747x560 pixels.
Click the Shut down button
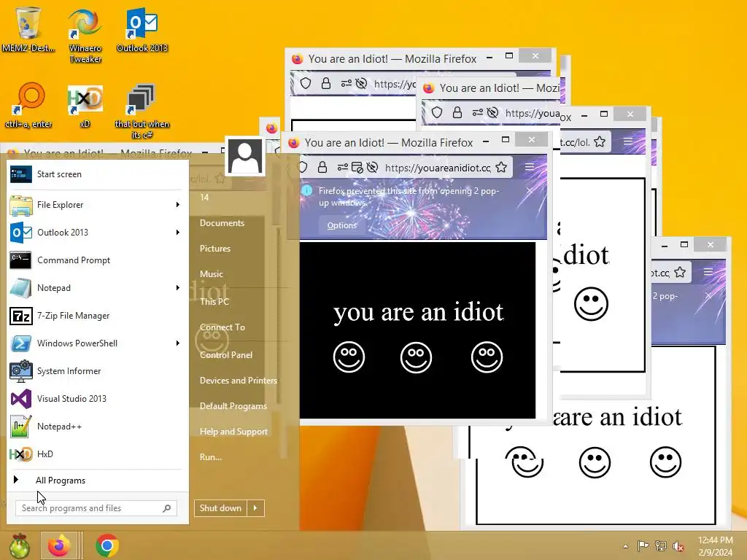(220, 508)
